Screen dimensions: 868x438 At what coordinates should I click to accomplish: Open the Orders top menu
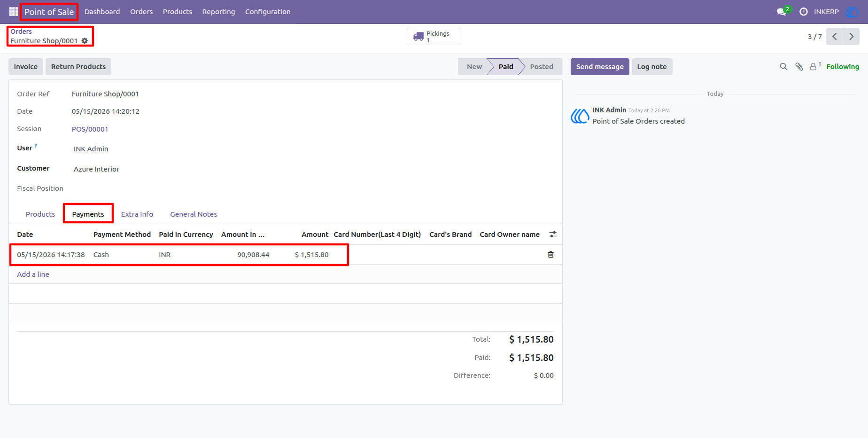coord(141,12)
